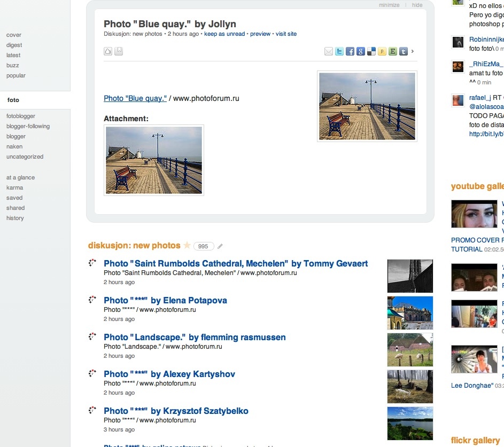Open 'fotoblogger' in the sidebar
Screen dimensions: 504x447
pos(21,116)
